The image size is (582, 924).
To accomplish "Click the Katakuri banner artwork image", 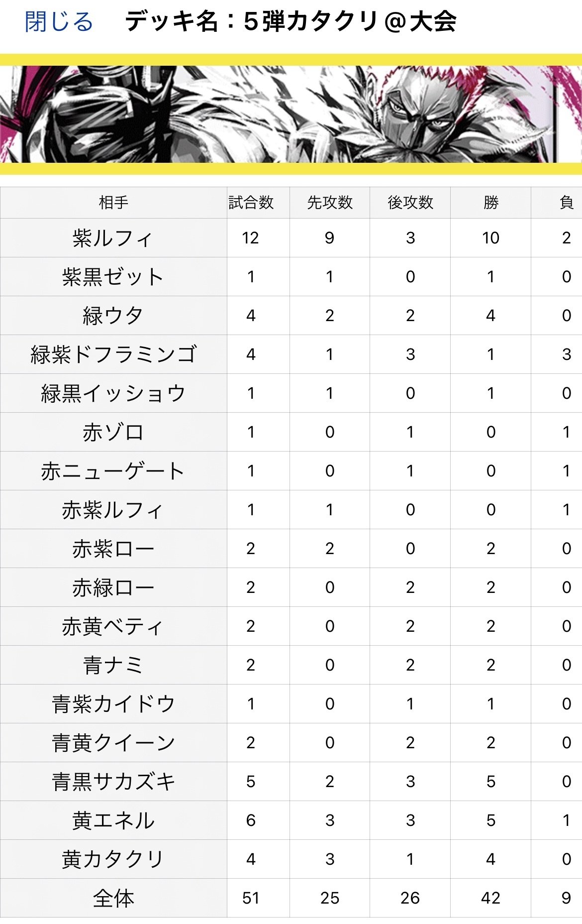I will tap(291, 117).
